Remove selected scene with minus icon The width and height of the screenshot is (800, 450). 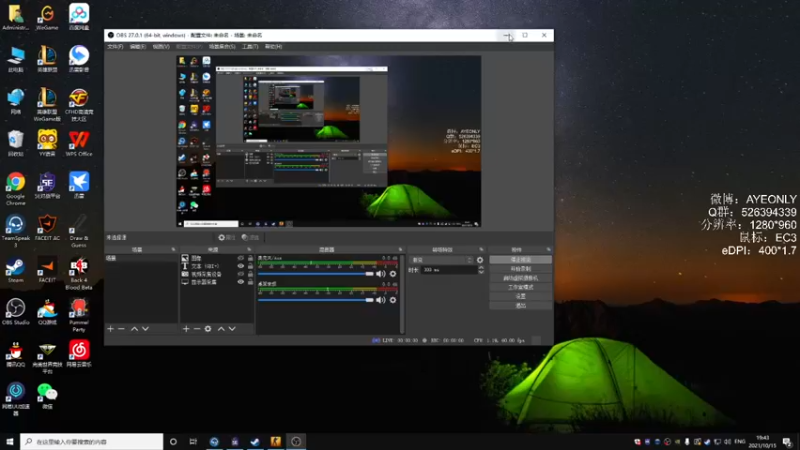(x=121, y=329)
